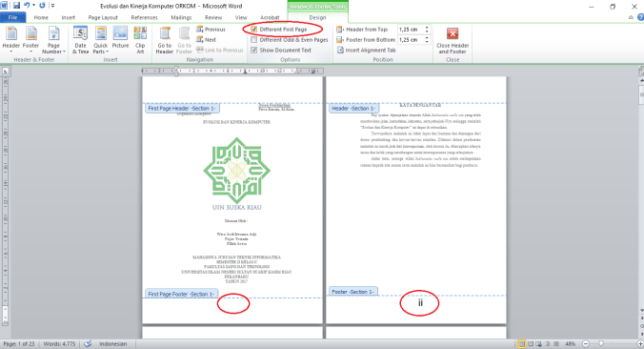The width and height of the screenshot is (644, 349).
Task: Select the Design tab under Header & Footer Tools
Action: [x=317, y=17]
